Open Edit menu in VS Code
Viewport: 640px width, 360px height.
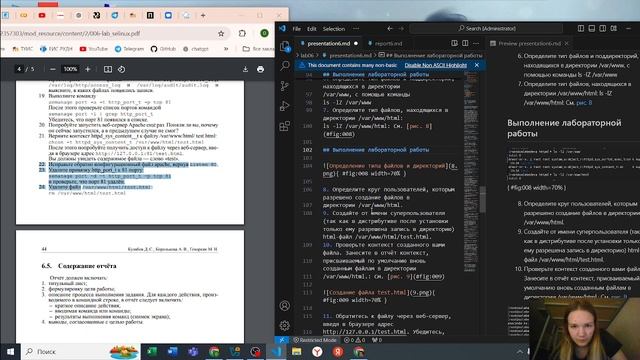point(312,29)
